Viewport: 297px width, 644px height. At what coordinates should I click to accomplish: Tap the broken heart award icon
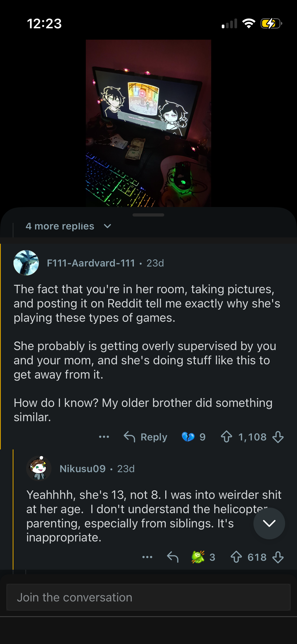pyautogui.click(x=188, y=437)
